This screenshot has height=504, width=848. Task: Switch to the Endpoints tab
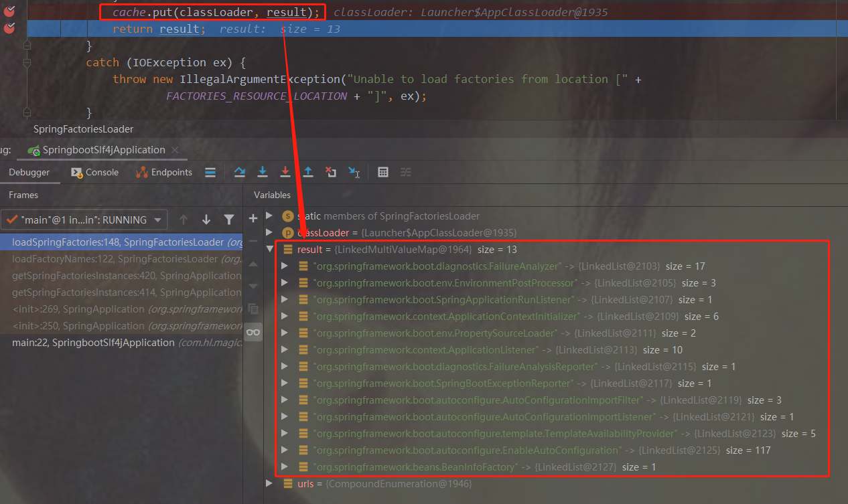click(x=164, y=172)
